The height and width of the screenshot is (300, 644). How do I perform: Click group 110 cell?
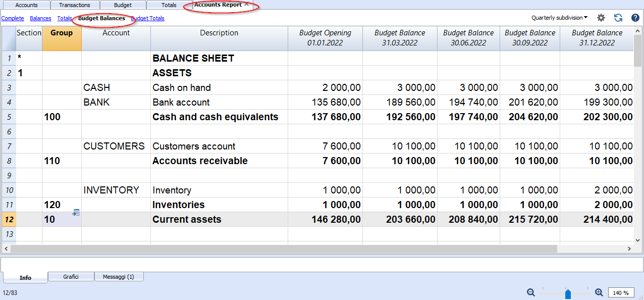[62, 161]
